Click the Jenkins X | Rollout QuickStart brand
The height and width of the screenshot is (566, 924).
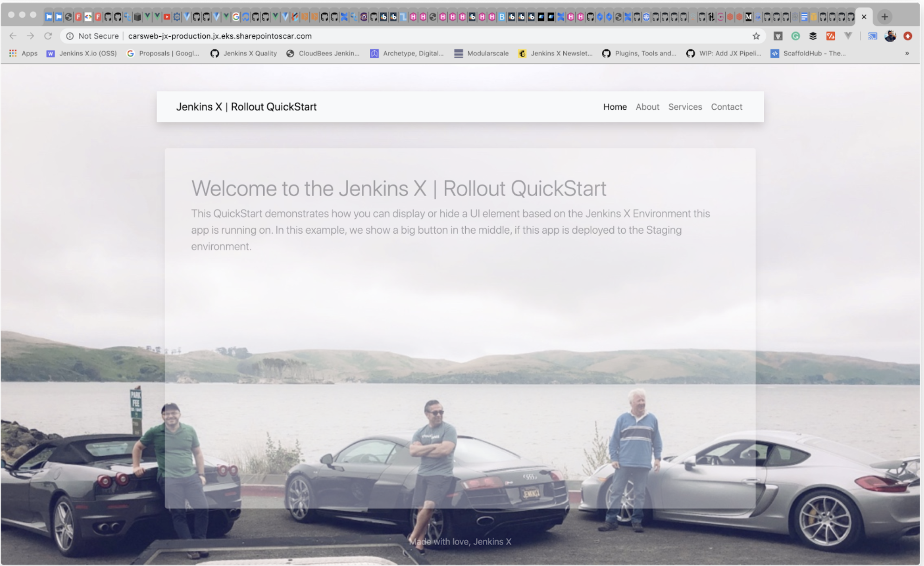point(246,107)
